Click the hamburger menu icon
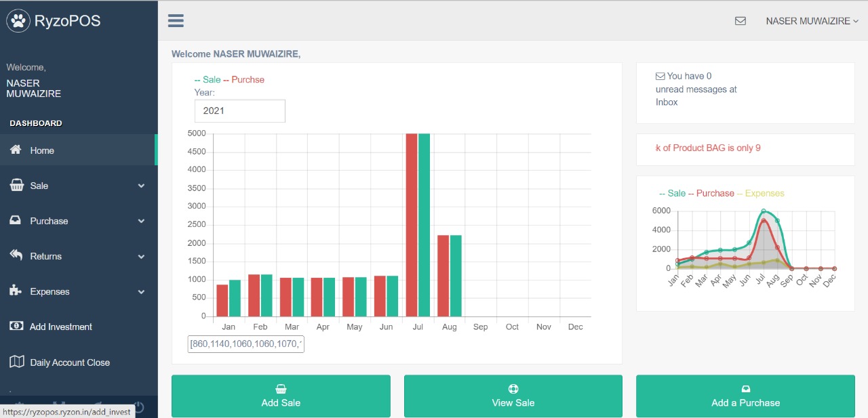Image resolution: width=868 pixels, height=418 pixels. pyautogui.click(x=176, y=21)
